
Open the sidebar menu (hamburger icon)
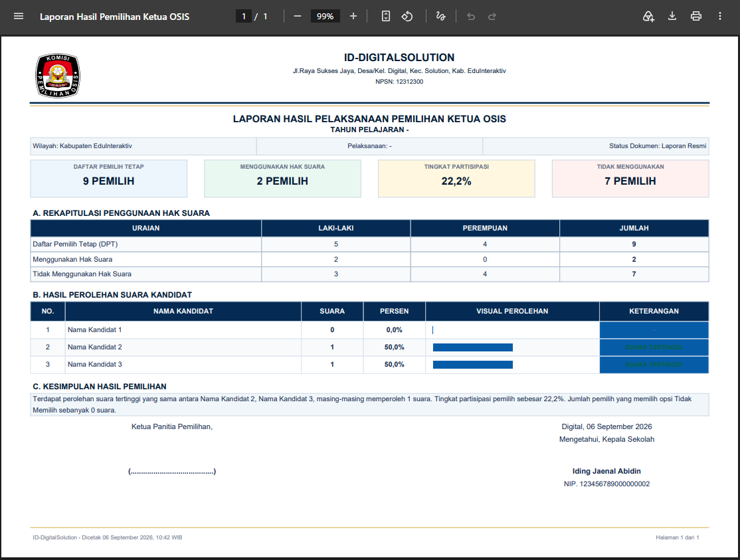pos(19,17)
